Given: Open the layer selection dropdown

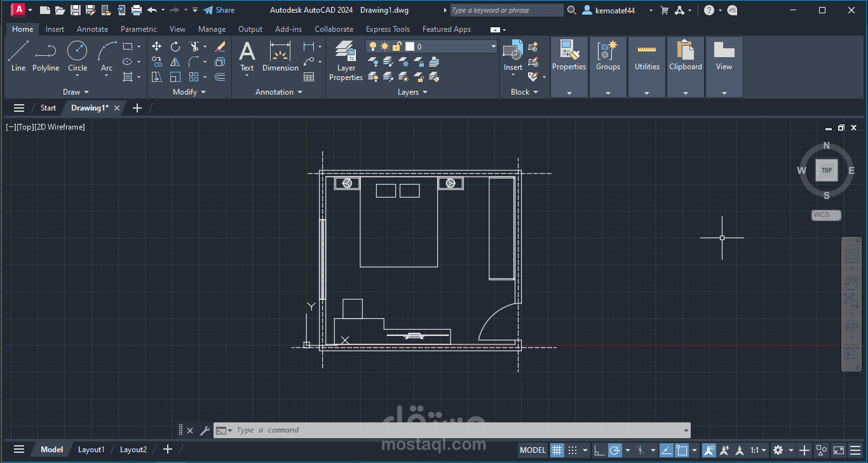Looking at the screenshot, I should [494, 46].
